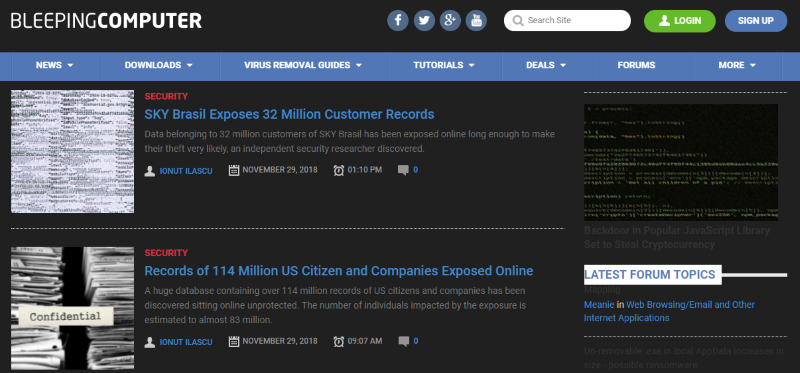
Task: Open Backdoor in Popular JavaScript Library link
Action: point(677,237)
